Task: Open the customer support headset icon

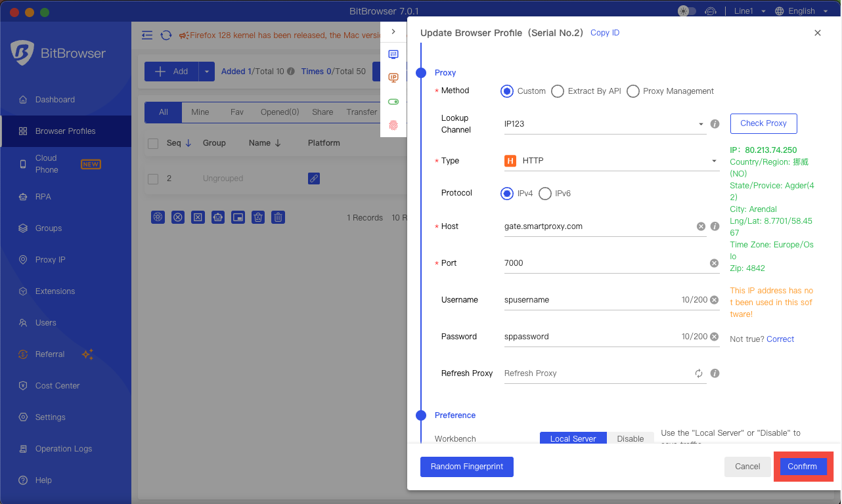Action: pos(710,11)
